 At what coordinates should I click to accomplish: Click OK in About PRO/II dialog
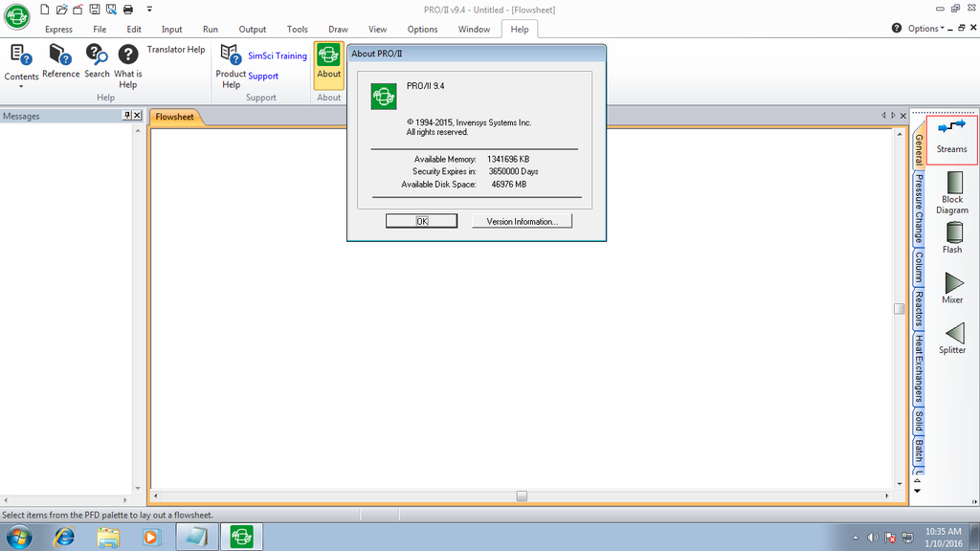pos(421,221)
